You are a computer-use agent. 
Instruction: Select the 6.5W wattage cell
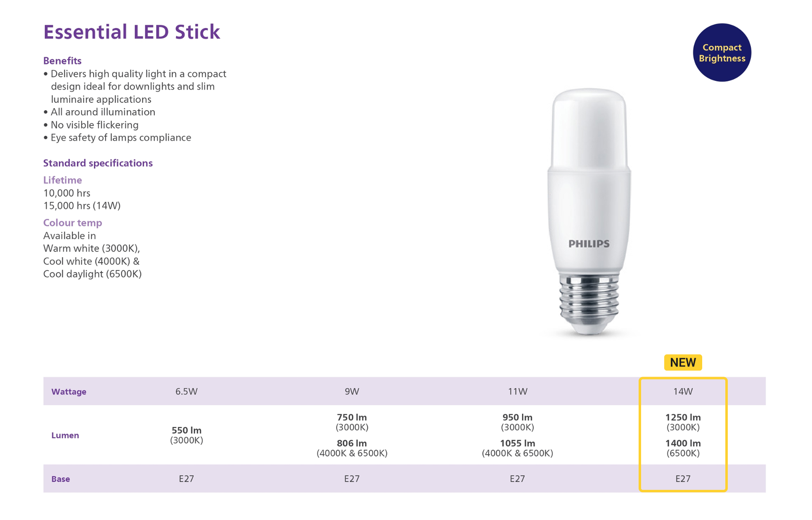(x=186, y=392)
